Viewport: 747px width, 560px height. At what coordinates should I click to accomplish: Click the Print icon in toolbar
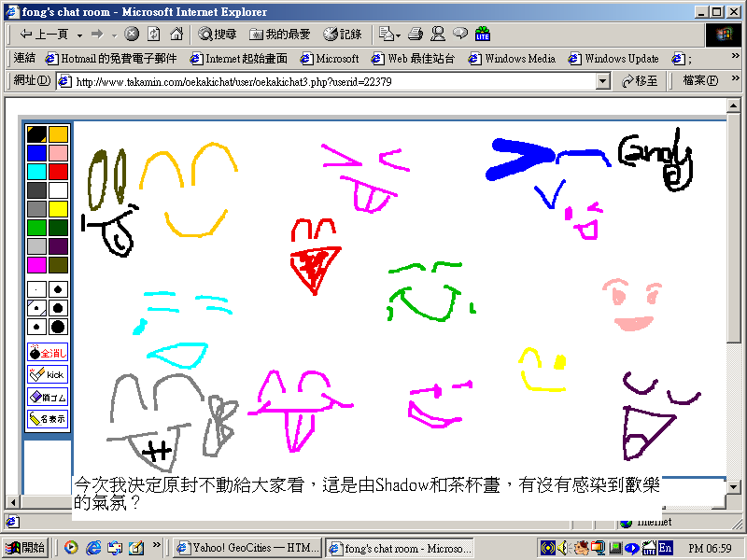click(x=416, y=34)
